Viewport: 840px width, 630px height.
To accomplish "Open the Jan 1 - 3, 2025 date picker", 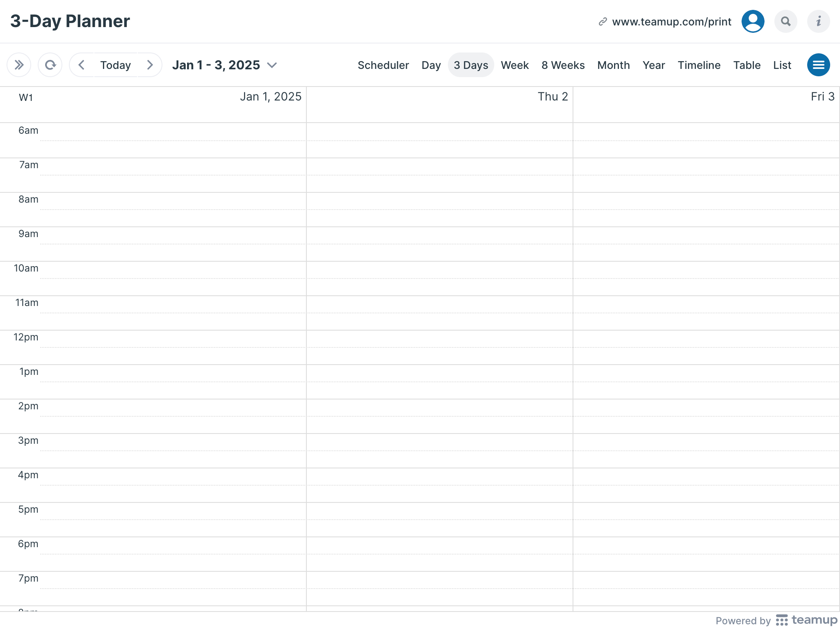I will click(x=224, y=65).
